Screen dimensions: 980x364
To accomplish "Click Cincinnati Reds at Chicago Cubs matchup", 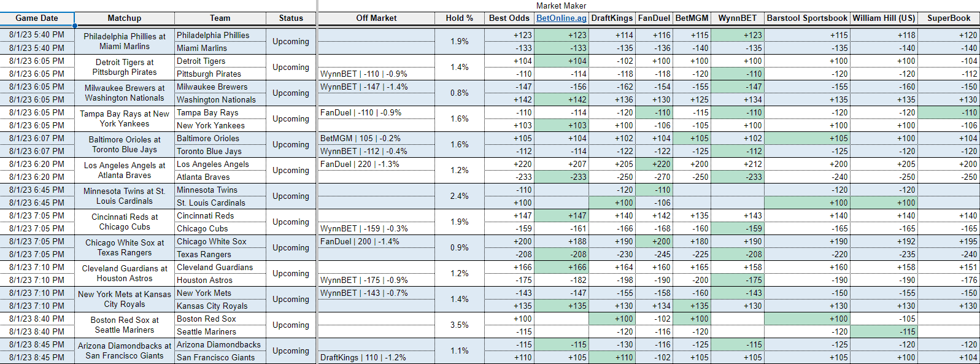I will [x=125, y=222].
